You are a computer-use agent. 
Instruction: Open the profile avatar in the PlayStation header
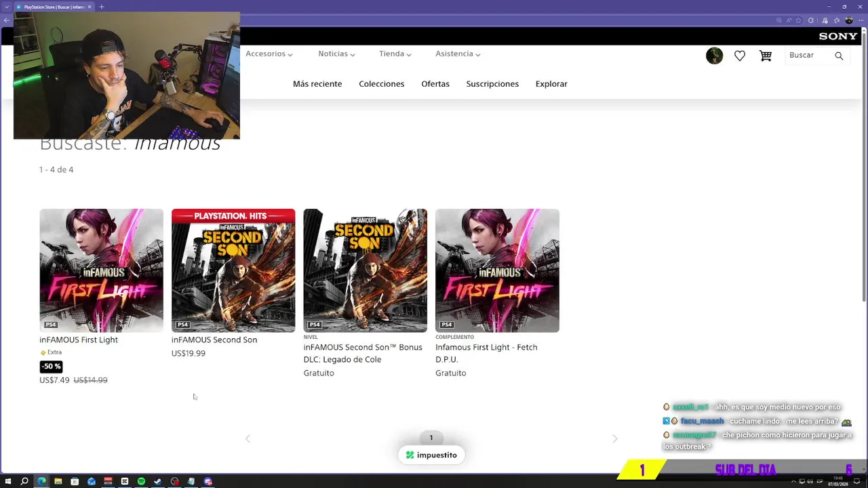pos(714,56)
